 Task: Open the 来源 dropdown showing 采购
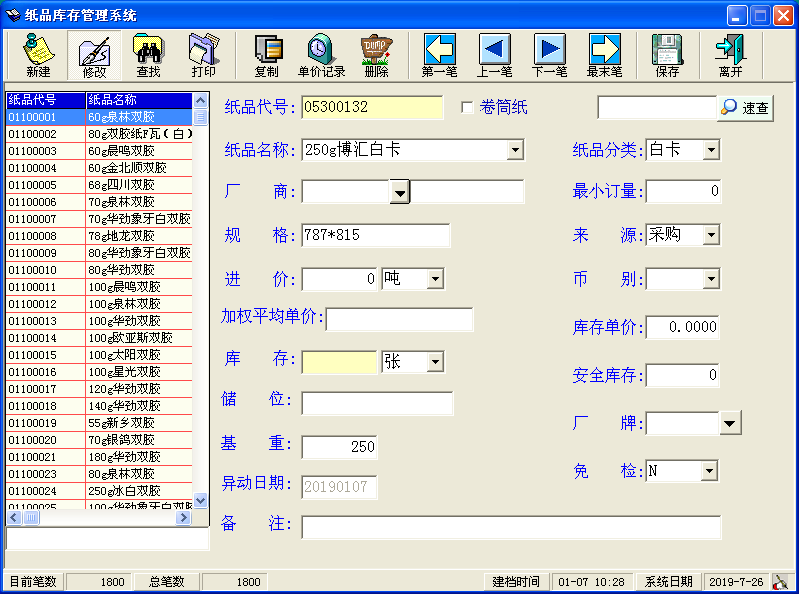[x=711, y=235]
